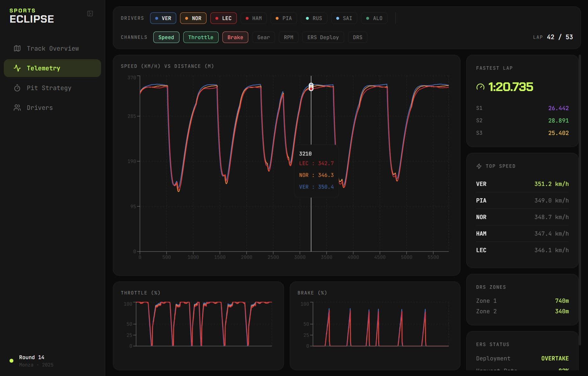Select the HAM top speed row

tap(522, 234)
